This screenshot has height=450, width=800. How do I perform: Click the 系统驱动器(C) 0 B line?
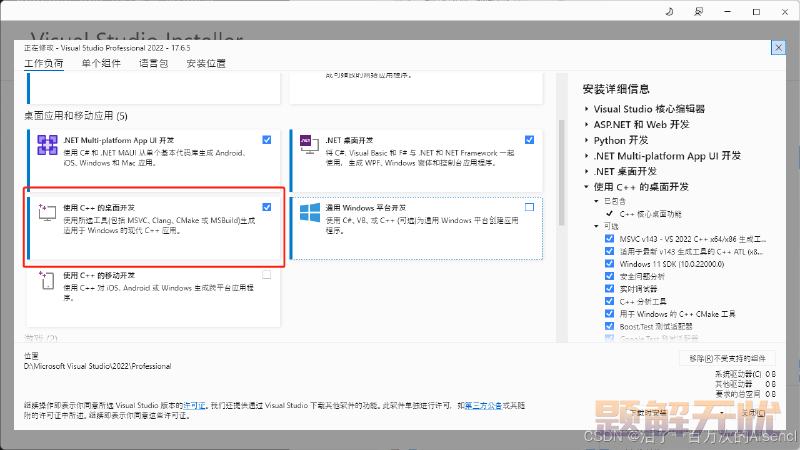[745, 374]
